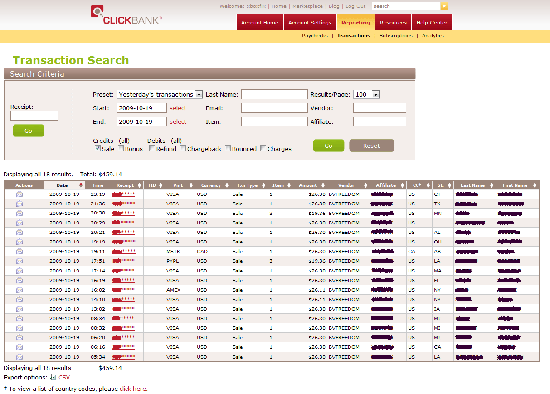Open the last red tab in the navigation
The height and width of the screenshot is (394, 550).
[x=432, y=22]
